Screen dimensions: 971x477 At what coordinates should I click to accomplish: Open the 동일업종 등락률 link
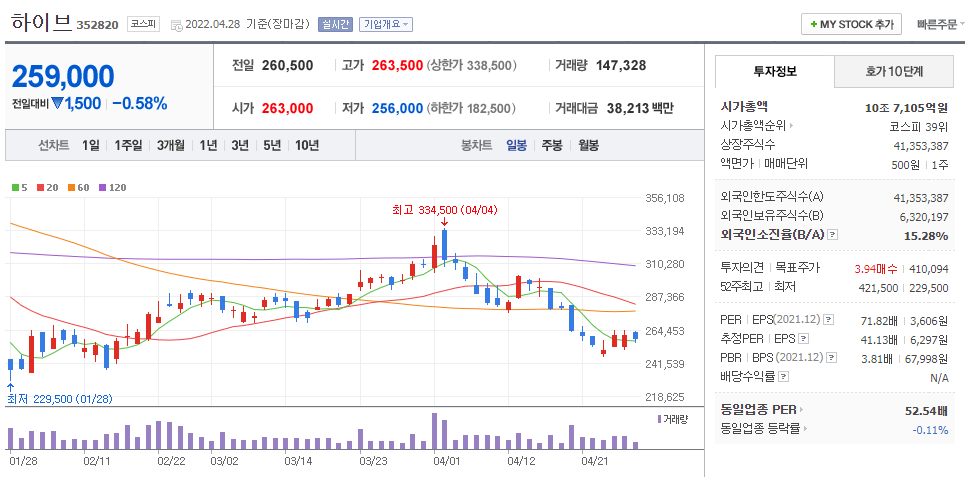point(764,429)
